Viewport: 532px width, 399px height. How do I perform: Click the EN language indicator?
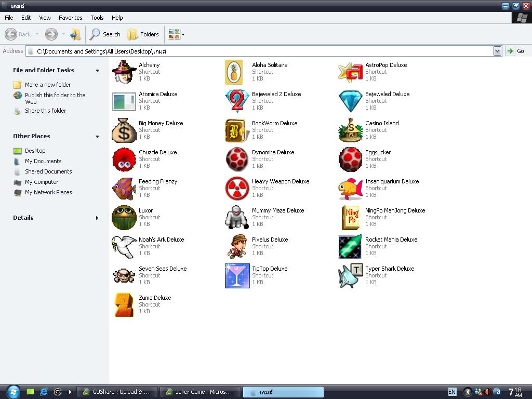(453, 392)
